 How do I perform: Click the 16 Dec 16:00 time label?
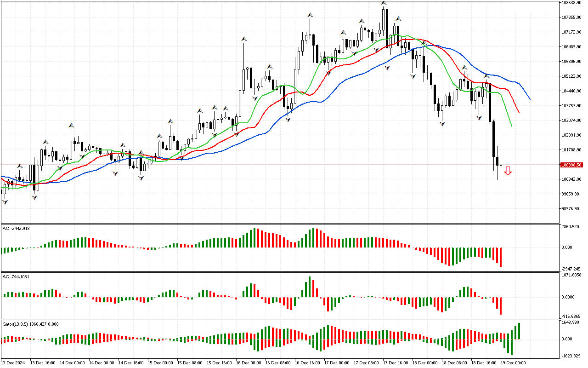pos(307,362)
